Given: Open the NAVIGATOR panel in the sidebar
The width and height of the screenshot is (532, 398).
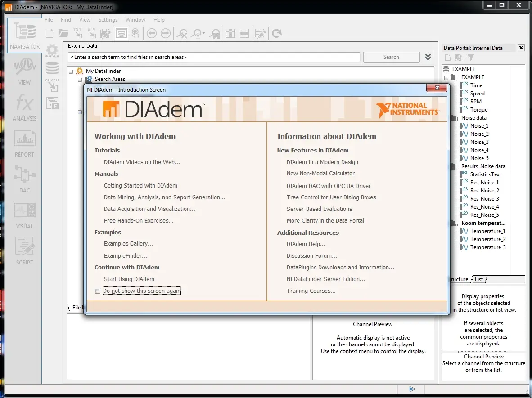Looking at the screenshot, I should [24, 35].
